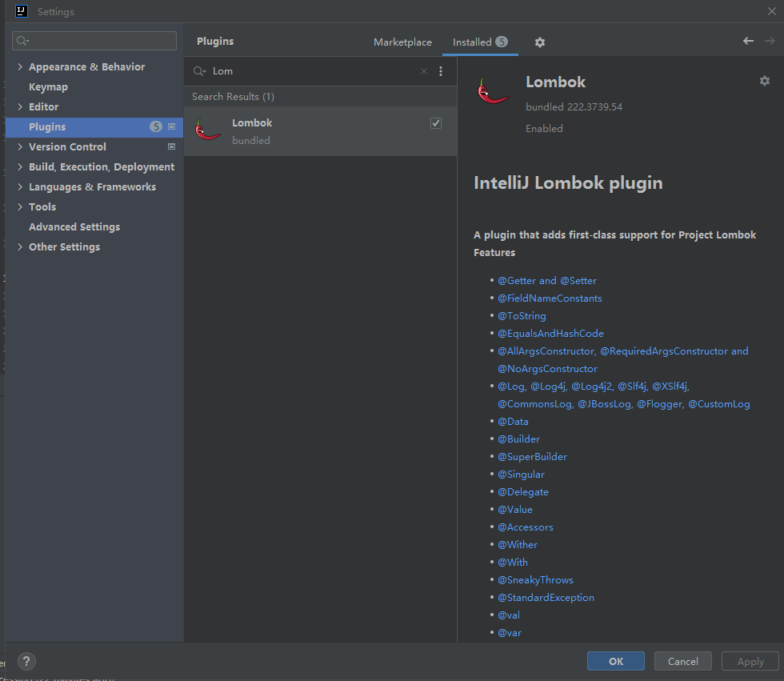Viewport: 784px width, 681px height.
Task: Expand the Other Settings section
Action: click(20, 246)
